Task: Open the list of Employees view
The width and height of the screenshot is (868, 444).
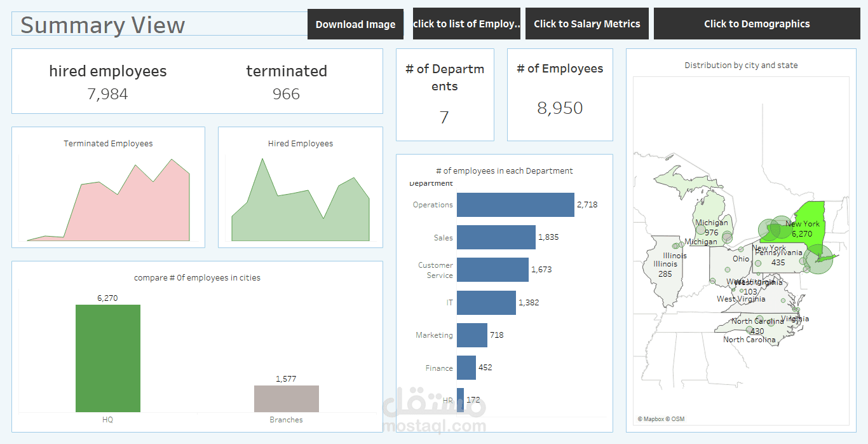Action: point(466,24)
